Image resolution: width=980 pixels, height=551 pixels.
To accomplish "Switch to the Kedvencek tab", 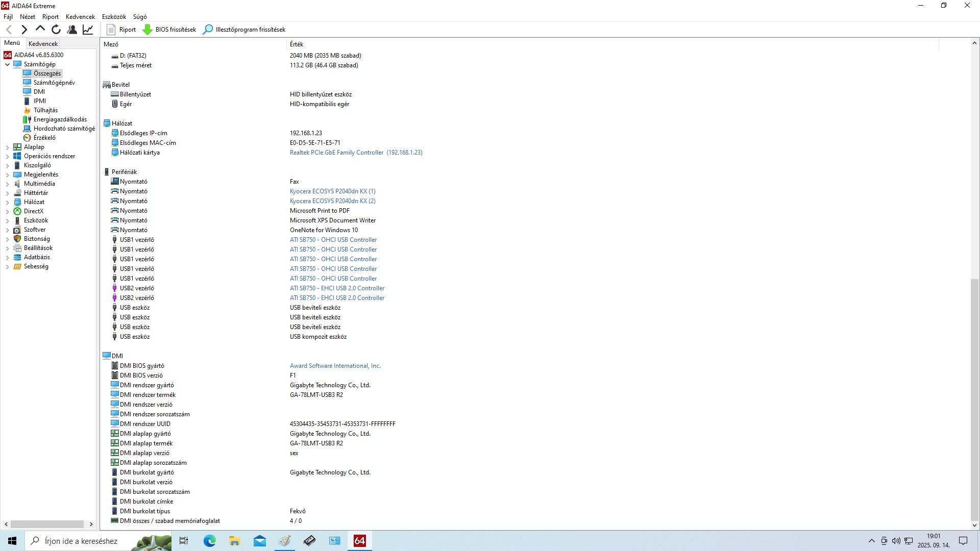I will tap(43, 44).
